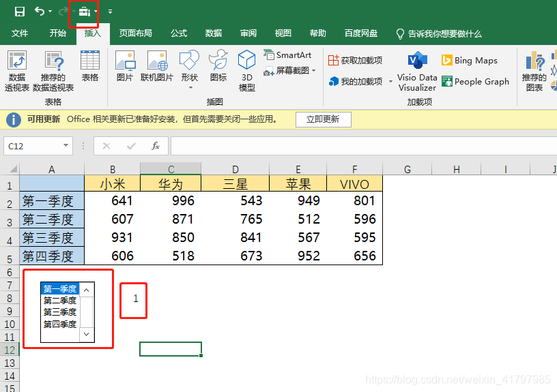Click the cell with value 996
This screenshot has height=392, width=557.
coord(171,201)
